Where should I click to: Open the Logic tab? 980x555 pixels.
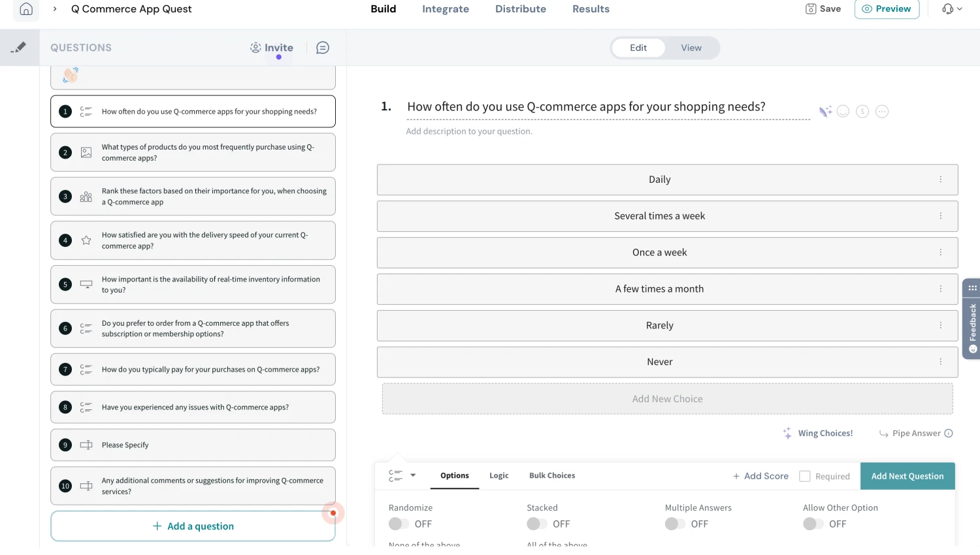click(x=498, y=475)
